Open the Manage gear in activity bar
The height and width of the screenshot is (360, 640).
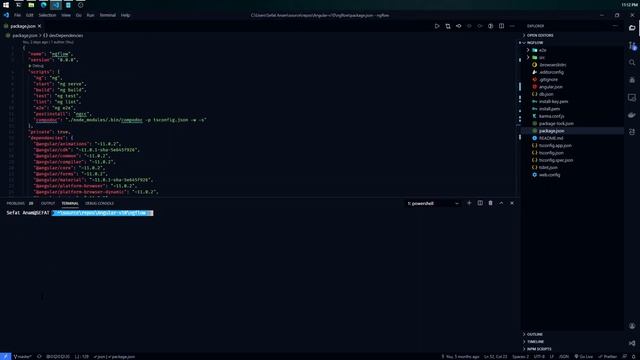632,343
